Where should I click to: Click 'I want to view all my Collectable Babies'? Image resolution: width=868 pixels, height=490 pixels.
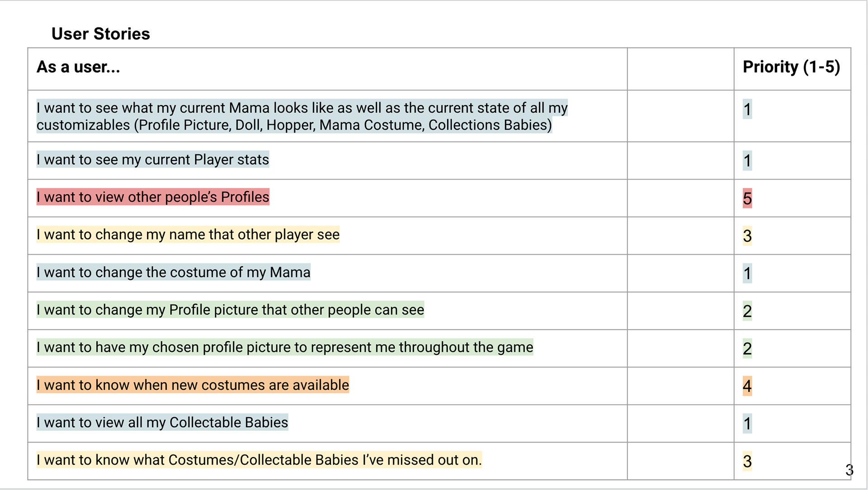click(x=162, y=422)
